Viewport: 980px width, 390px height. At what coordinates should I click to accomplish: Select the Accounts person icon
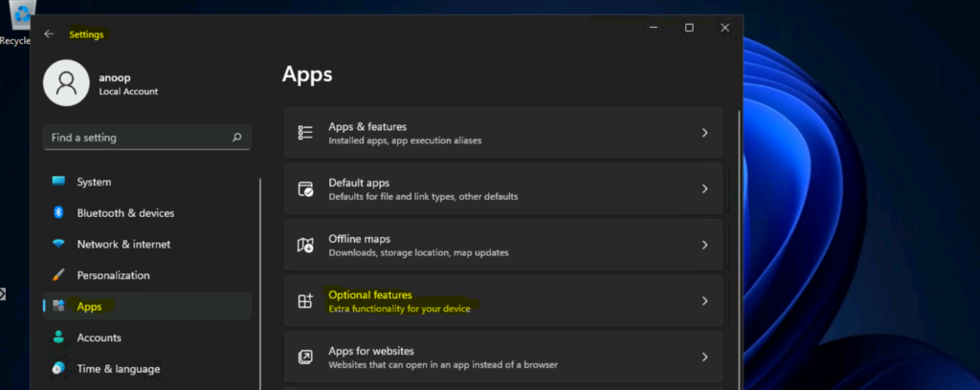[x=58, y=337]
